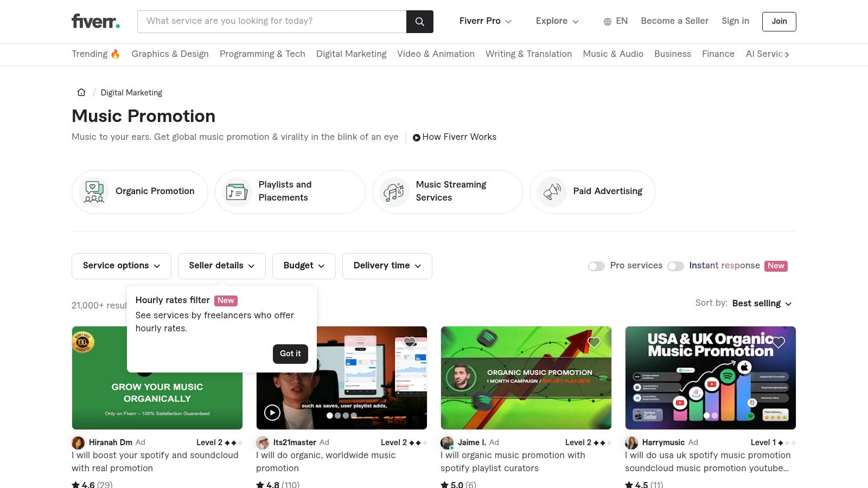
Task: Click the Sign in link
Action: (735, 21)
